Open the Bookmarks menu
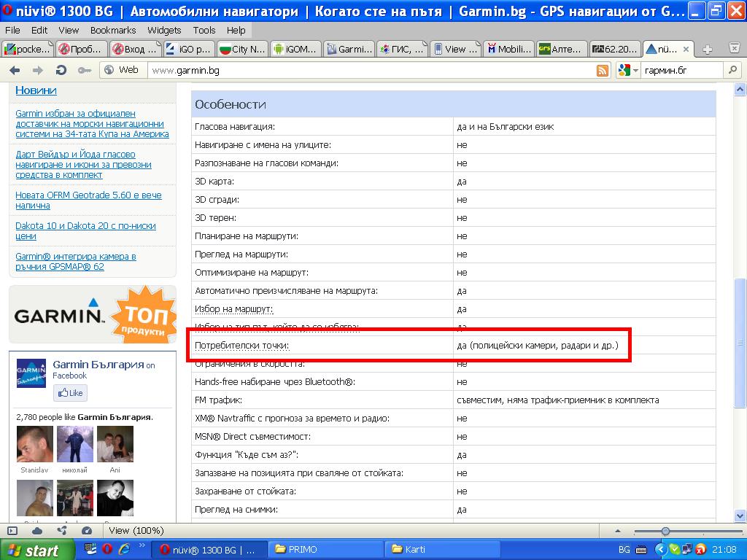 click(113, 30)
